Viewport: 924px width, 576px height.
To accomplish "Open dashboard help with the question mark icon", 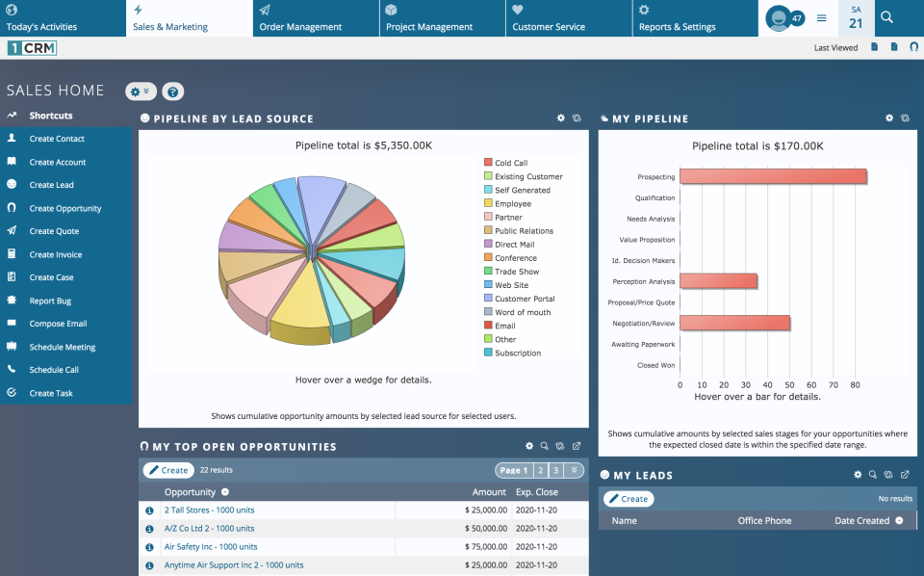I will pos(171,91).
